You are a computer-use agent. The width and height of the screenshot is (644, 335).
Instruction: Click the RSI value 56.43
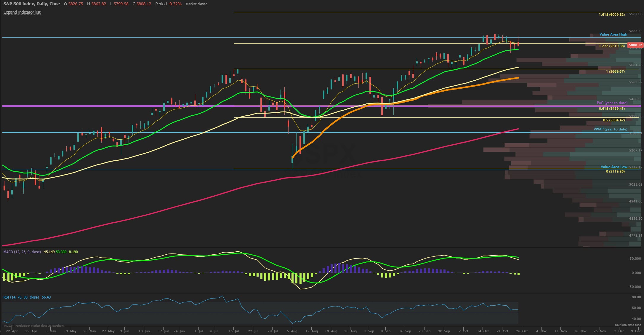(46, 297)
